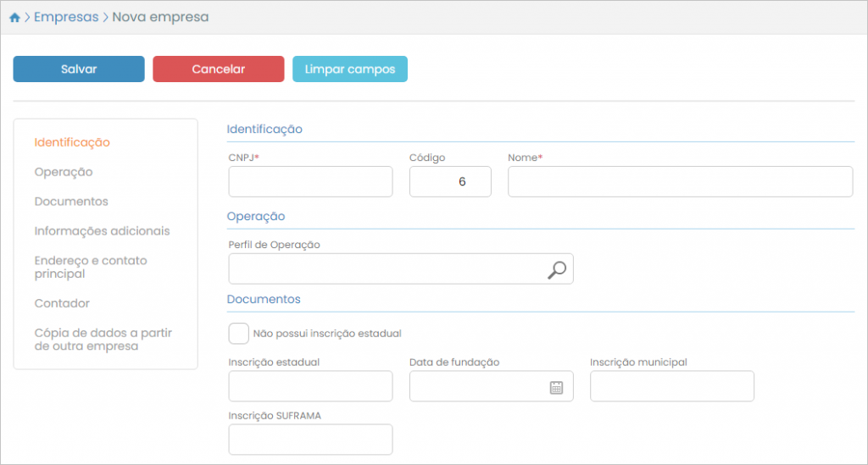
Task: Focus the CNPJ input field
Action: tap(310, 182)
